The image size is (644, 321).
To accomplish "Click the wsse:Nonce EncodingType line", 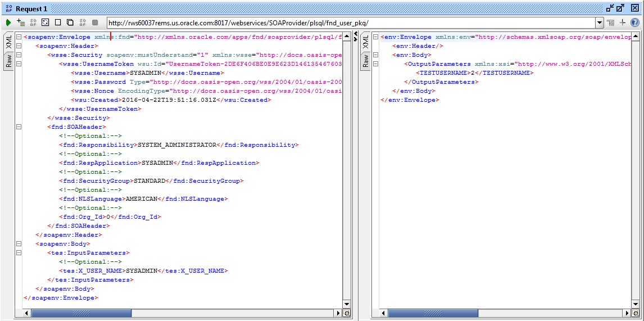I will [x=206, y=91].
